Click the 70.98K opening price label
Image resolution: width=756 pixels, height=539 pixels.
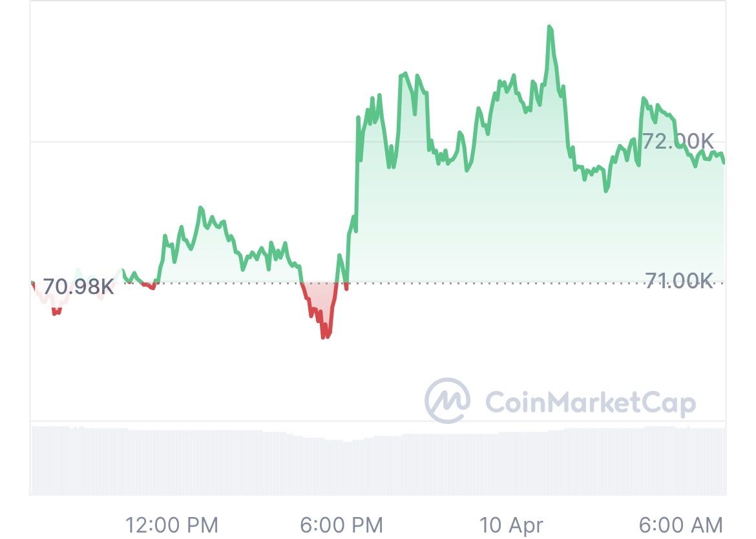[78, 287]
